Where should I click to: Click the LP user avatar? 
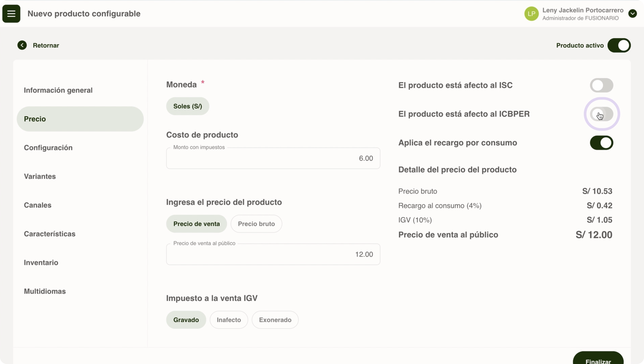531,14
